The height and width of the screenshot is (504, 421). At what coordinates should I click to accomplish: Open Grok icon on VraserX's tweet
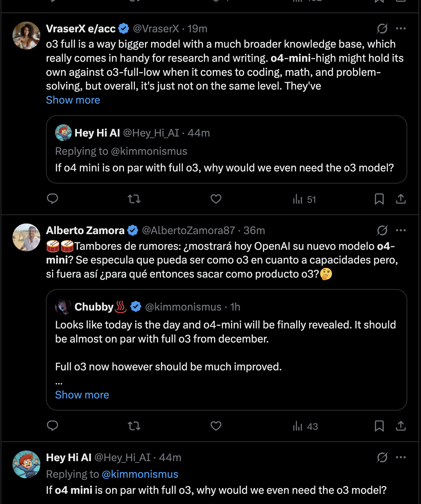tap(382, 28)
